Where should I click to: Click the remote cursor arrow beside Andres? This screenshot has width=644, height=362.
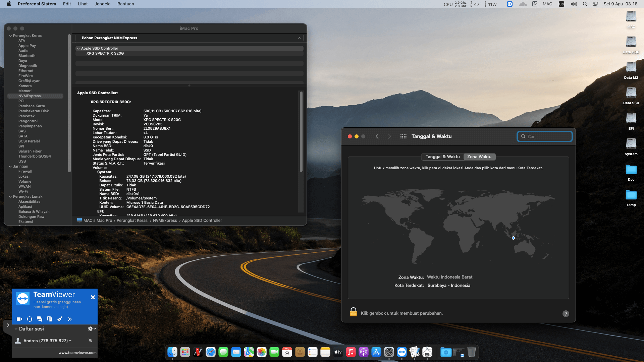point(90,341)
